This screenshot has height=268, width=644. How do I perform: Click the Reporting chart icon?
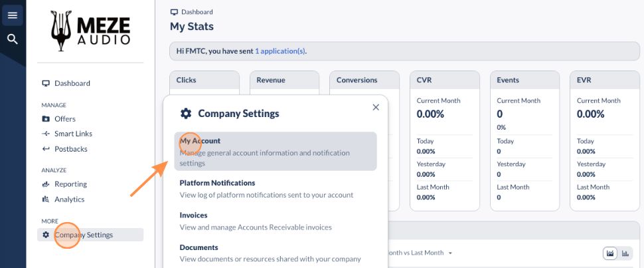46,184
